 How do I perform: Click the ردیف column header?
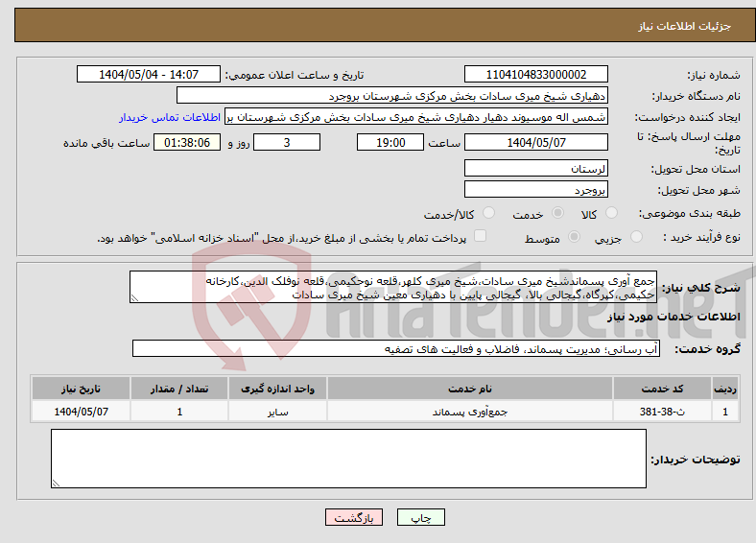click(725, 389)
